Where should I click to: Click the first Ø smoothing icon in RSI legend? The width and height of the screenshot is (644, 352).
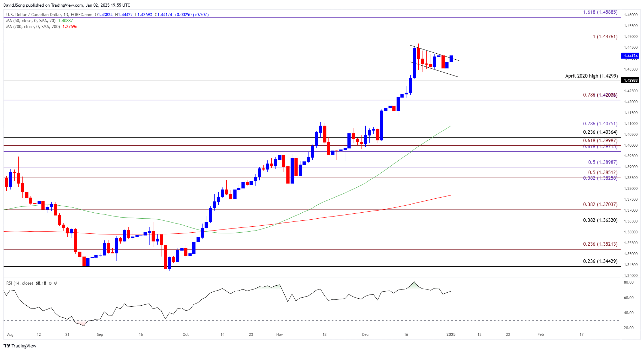(x=49, y=283)
